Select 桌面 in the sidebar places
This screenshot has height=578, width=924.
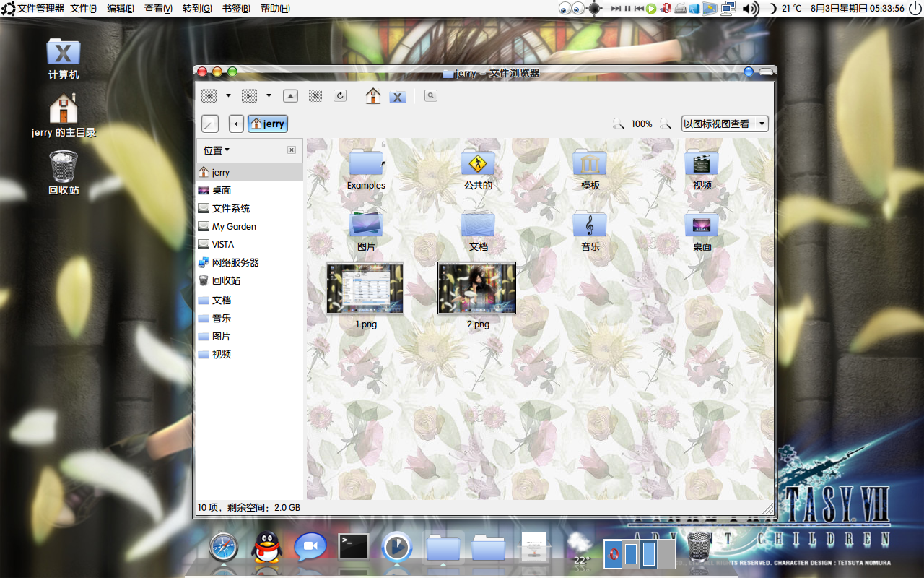click(250, 190)
